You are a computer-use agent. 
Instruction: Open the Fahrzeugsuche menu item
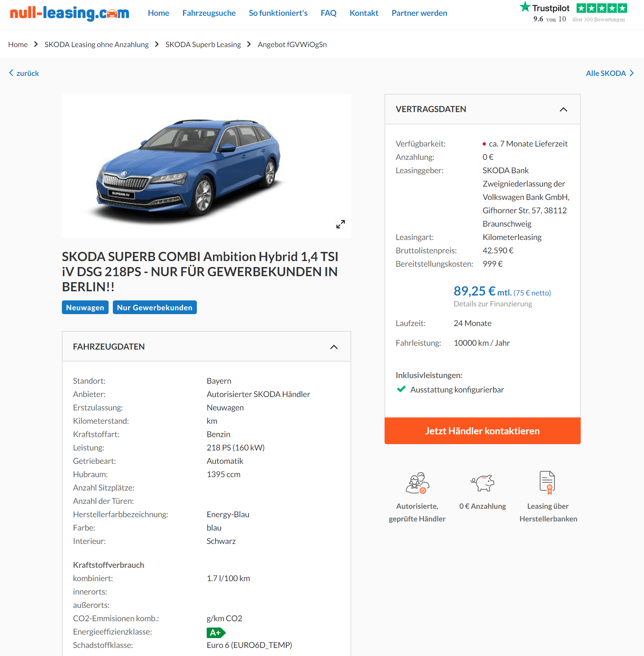pos(209,13)
